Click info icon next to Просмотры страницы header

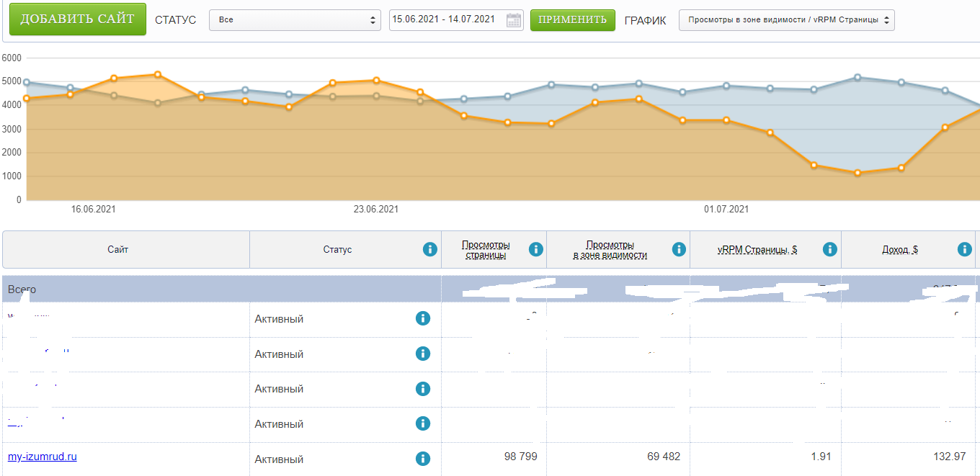pos(535,249)
